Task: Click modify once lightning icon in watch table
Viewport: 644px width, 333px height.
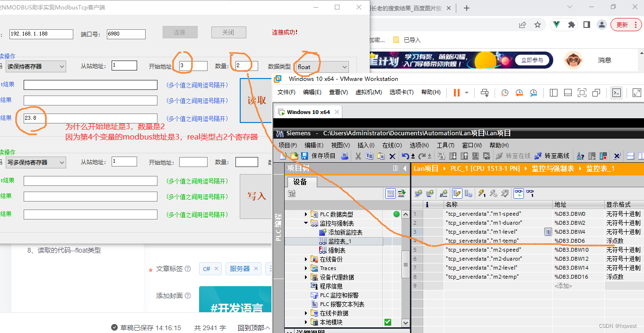Action: 481,193
